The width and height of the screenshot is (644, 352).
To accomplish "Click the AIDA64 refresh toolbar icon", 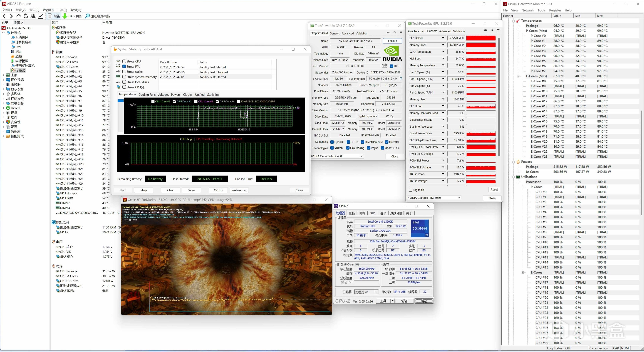I will (26, 16).
